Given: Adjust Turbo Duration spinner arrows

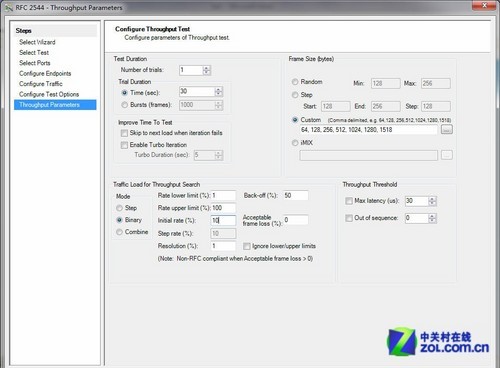Looking at the screenshot, I should [219, 155].
